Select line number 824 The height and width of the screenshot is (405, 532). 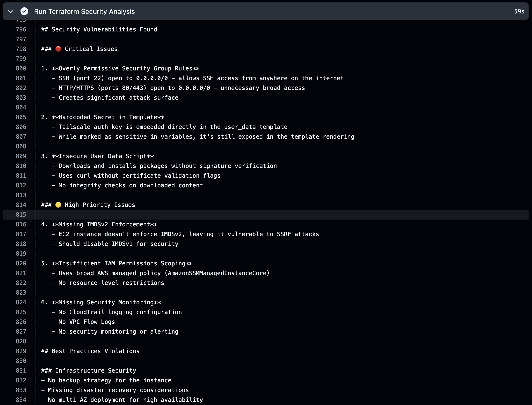click(x=21, y=302)
